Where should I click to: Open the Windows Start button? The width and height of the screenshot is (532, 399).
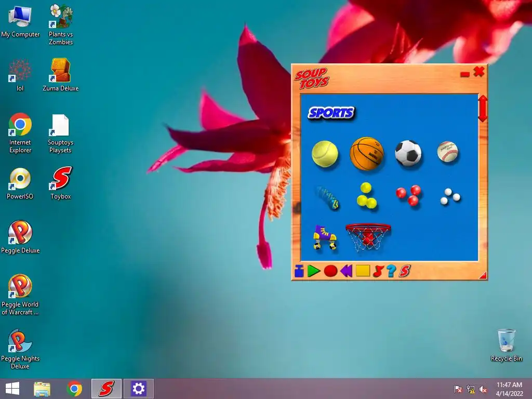(x=12, y=389)
